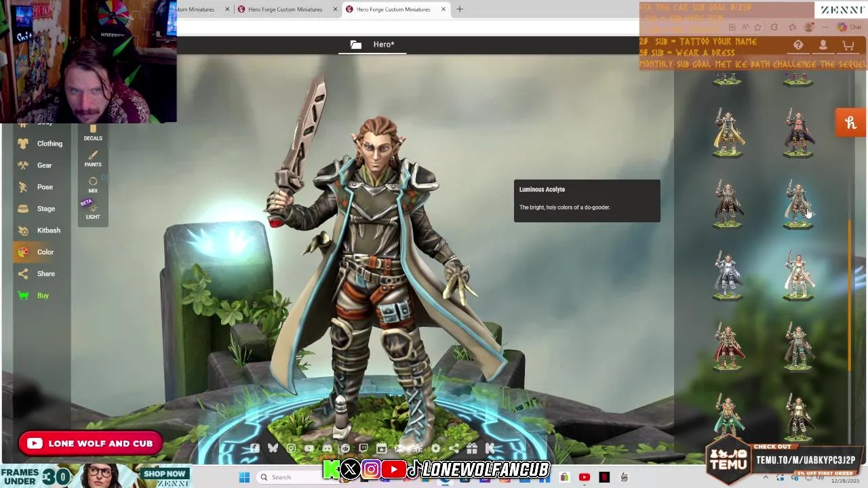Open the Discord footer icon
Viewport: 868px width, 488px height.
(x=328, y=449)
